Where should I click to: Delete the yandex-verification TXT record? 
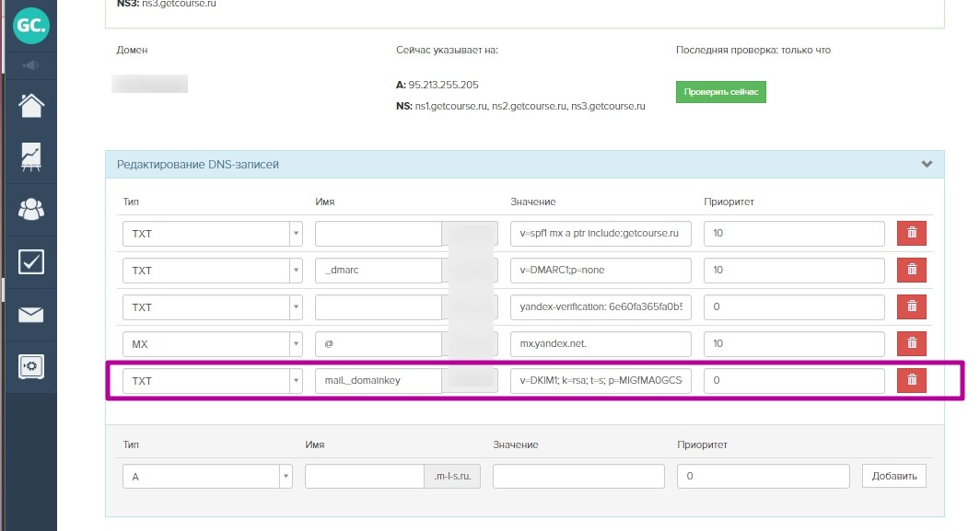click(911, 306)
